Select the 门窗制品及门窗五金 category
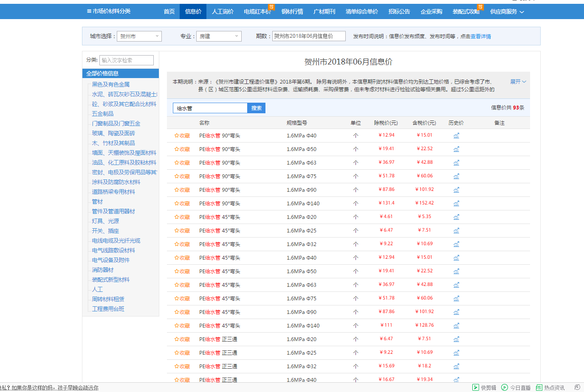This screenshot has height=392, width=584. [x=116, y=123]
